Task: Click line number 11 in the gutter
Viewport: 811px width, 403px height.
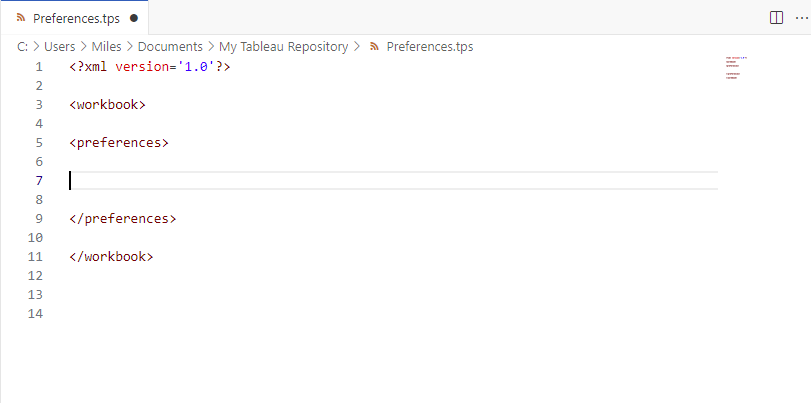Action: click(36, 257)
